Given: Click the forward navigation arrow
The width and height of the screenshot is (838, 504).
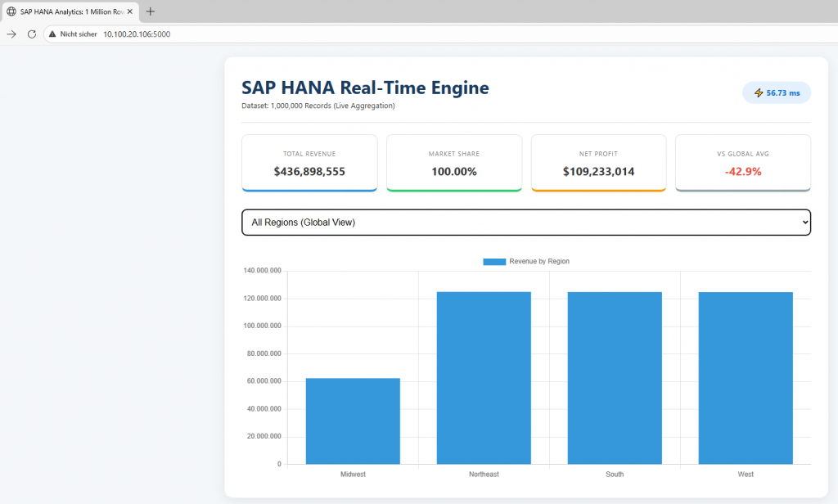Looking at the screenshot, I should [11, 34].
